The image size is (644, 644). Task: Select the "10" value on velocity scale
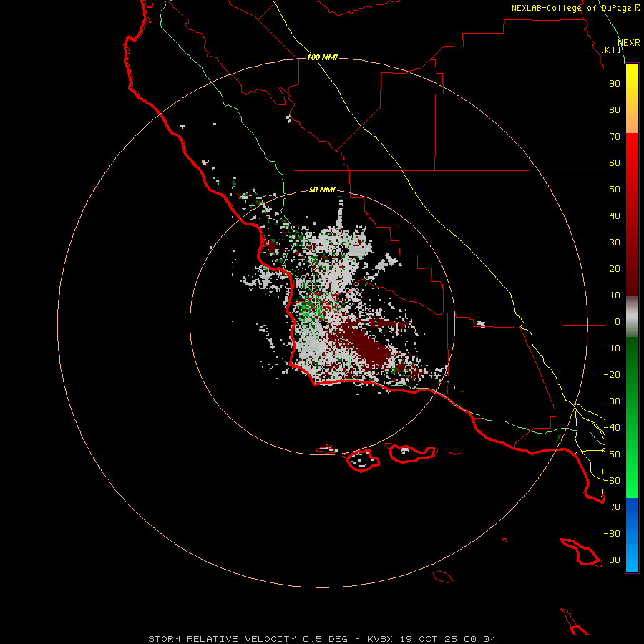coord(615,296)
